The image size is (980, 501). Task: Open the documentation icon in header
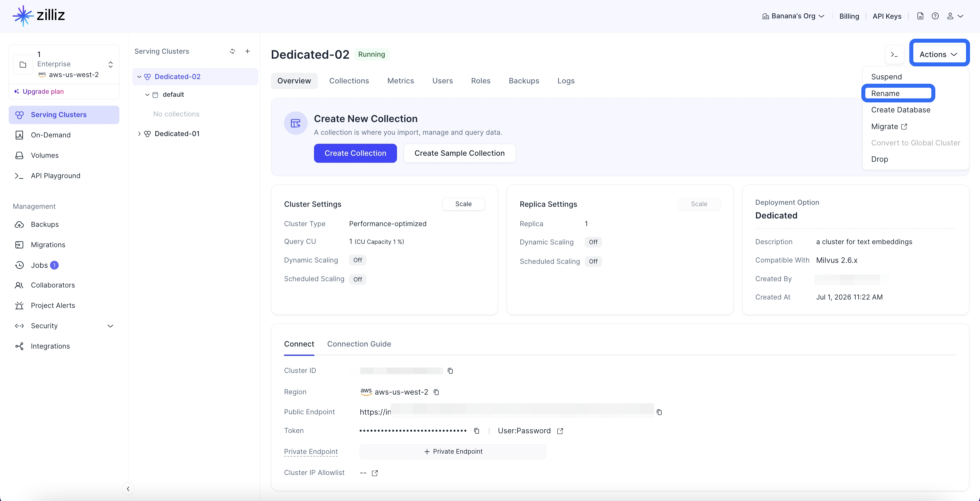(920, 16)
